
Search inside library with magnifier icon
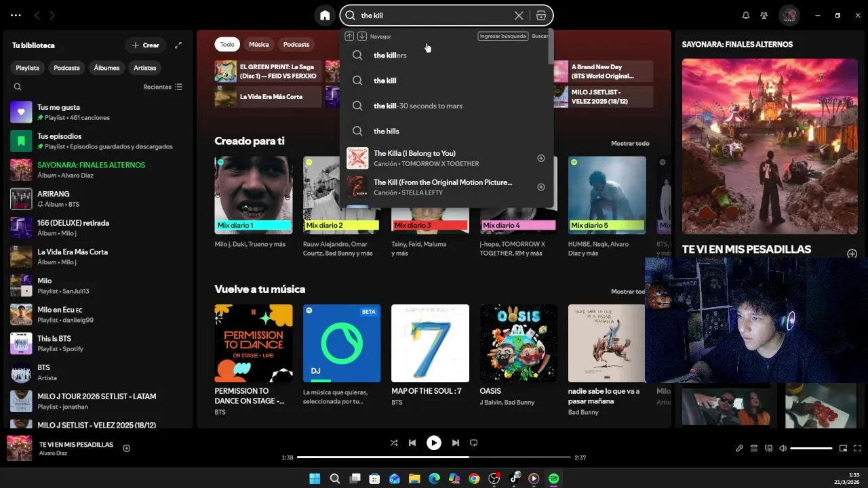pyautogui.click(x=18, y=87)
